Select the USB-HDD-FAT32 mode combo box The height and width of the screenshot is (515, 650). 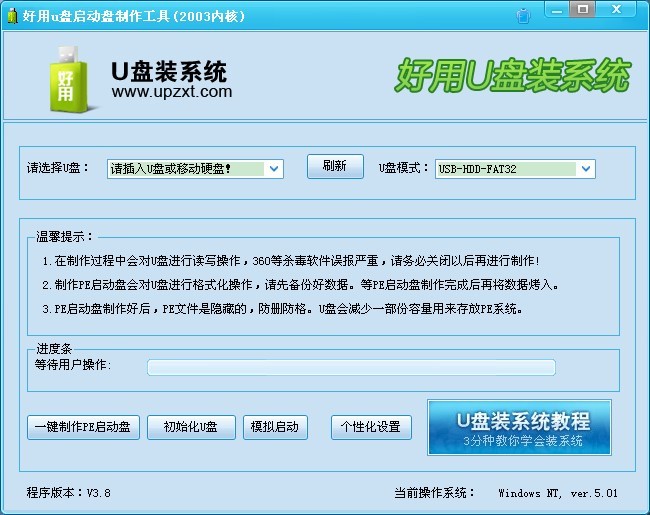[x=515, y=169]
